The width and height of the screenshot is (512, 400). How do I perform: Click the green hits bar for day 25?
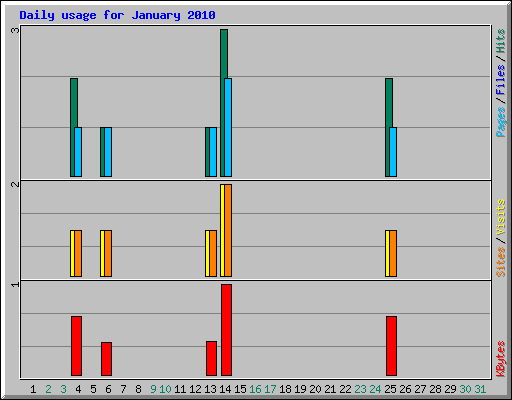pyautogui.click(x=387, y=127)
